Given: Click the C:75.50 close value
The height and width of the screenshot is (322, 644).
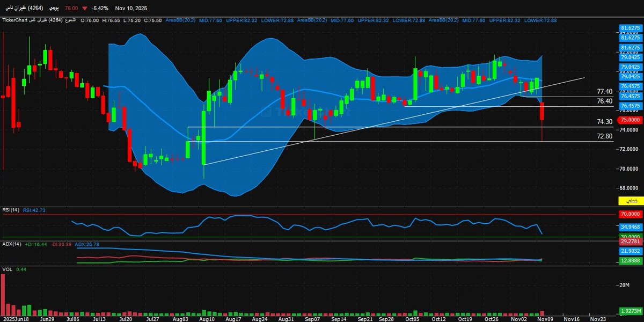Looking at the screenshot, I should click(x=153, y=20).
